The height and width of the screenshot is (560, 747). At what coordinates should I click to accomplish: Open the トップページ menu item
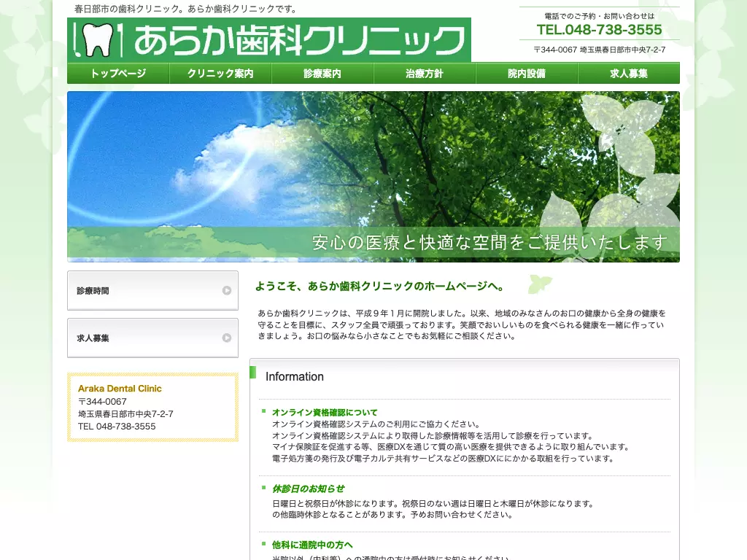tap(118, 74)
